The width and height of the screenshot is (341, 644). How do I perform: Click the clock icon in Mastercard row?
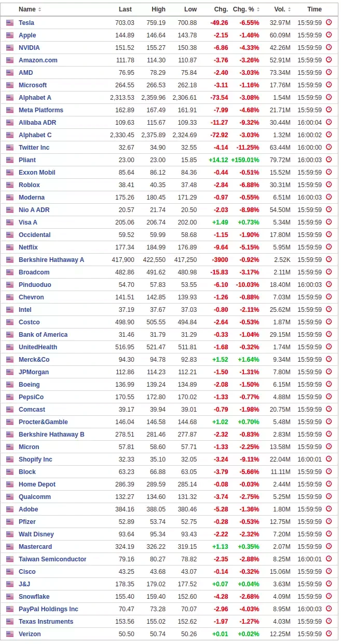[x=329, y=546]
